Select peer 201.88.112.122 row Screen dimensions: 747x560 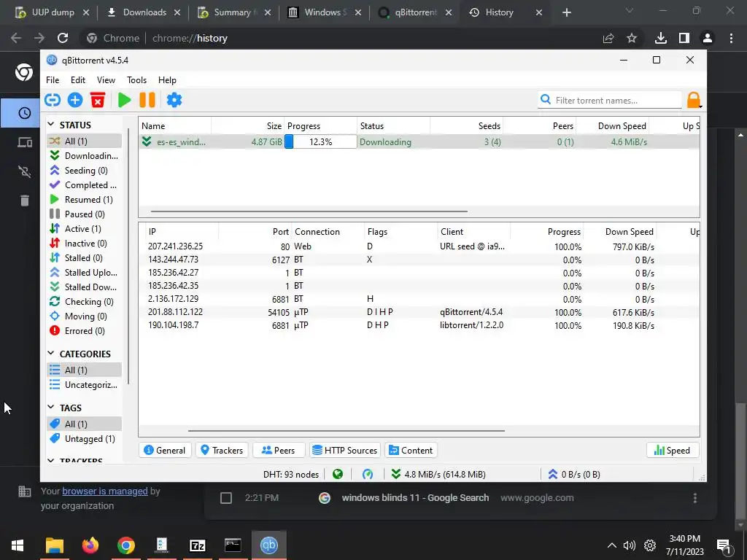click(419, 312)
